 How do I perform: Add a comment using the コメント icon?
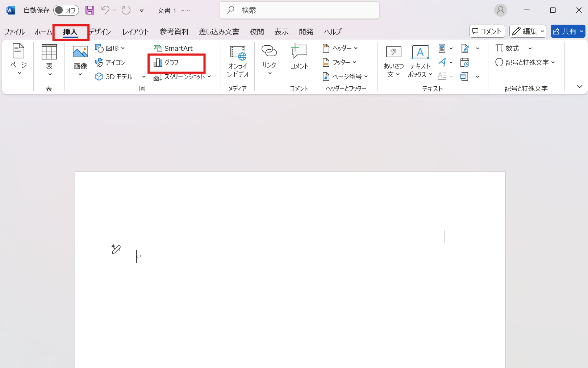tap(299, 57)
